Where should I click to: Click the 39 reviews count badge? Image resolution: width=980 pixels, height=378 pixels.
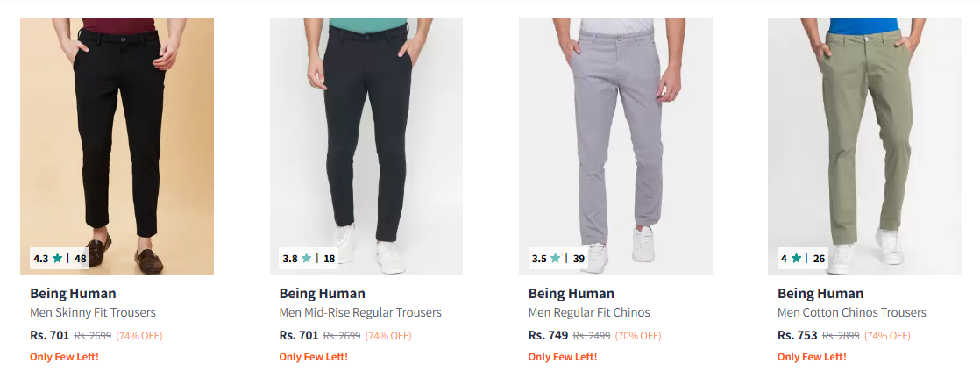579,259
